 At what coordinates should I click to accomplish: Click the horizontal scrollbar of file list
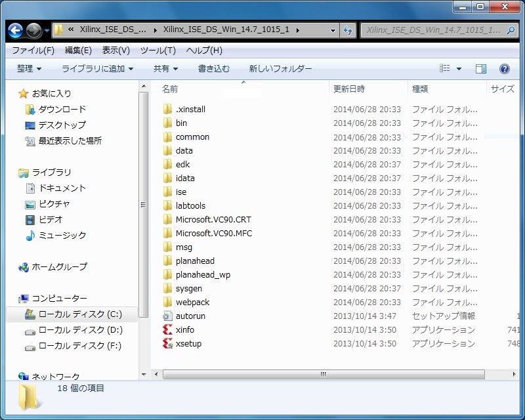324,374
